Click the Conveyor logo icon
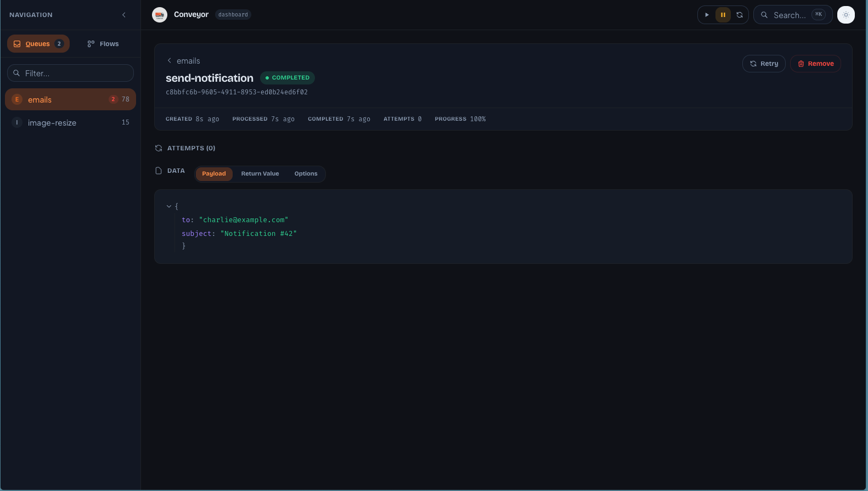 160,15
